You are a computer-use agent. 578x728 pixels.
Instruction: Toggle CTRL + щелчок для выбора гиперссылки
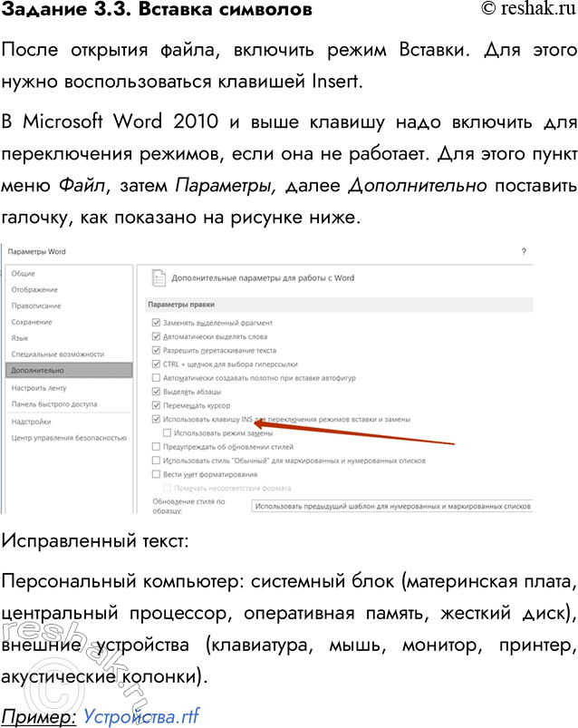(x=157, y=364)
